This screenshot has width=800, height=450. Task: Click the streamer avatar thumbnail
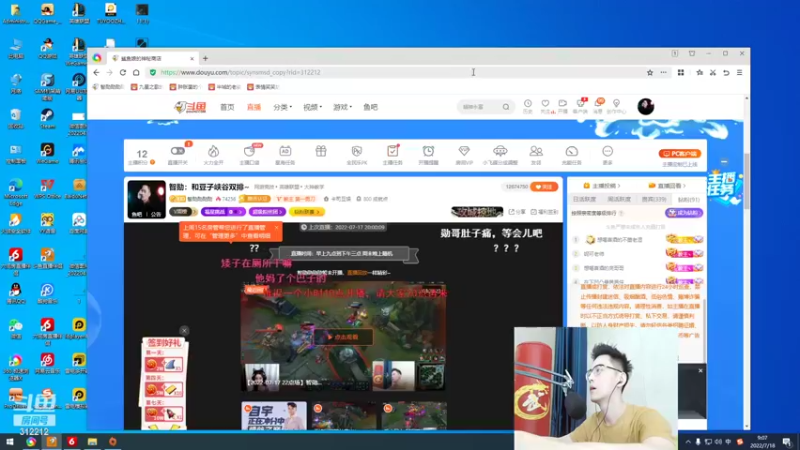[146, 199]
